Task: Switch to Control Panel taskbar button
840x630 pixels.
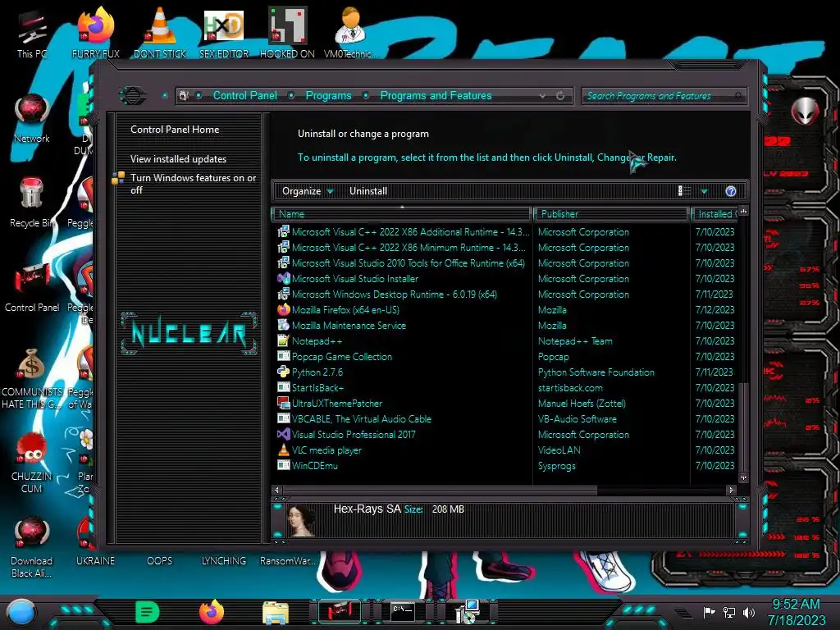Action: click(x=340, y=612)
